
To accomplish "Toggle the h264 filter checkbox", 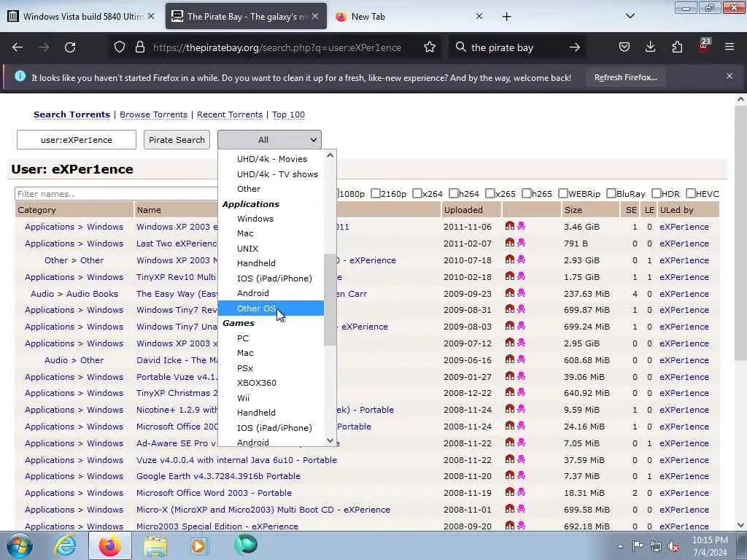I will (454, 193).
